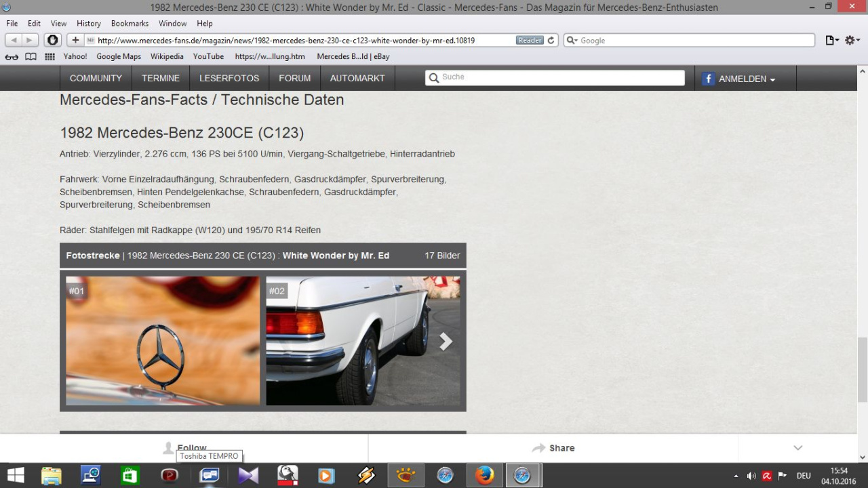Image resolution: width=868 pixels, height=488 pixels.
Task: Toggle Reader view in address bar
Action: coord(530,41)
